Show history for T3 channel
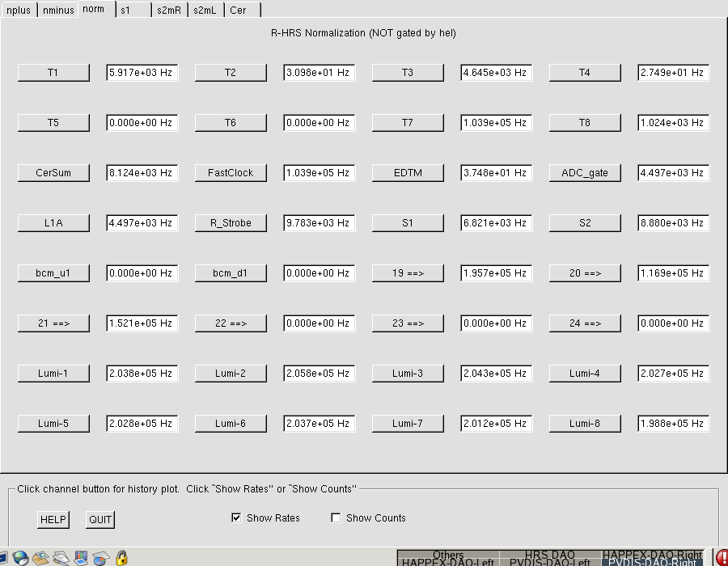This screenshot has height=566, width=728. [408, 73]
